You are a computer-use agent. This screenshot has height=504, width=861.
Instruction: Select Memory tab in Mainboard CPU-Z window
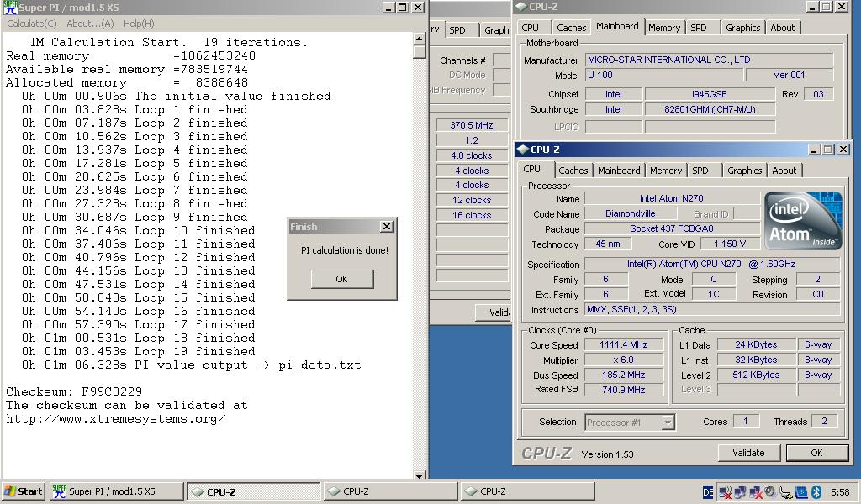[664, 28]
